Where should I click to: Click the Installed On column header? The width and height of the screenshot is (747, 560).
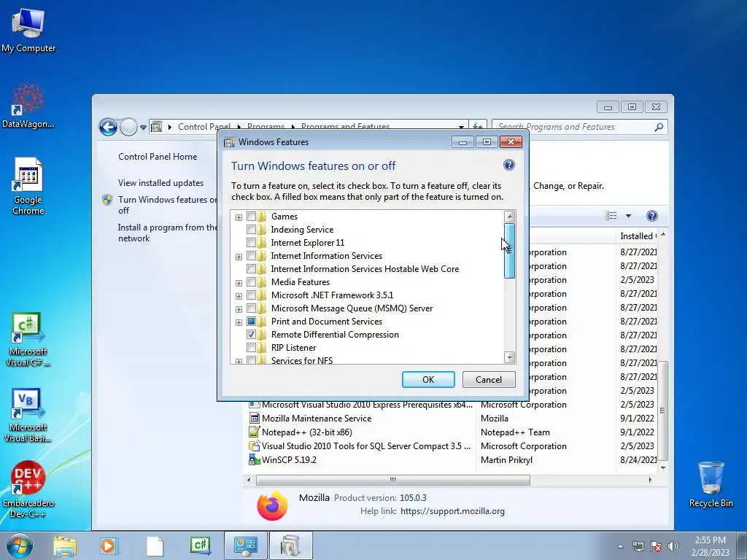click(638, 236)
